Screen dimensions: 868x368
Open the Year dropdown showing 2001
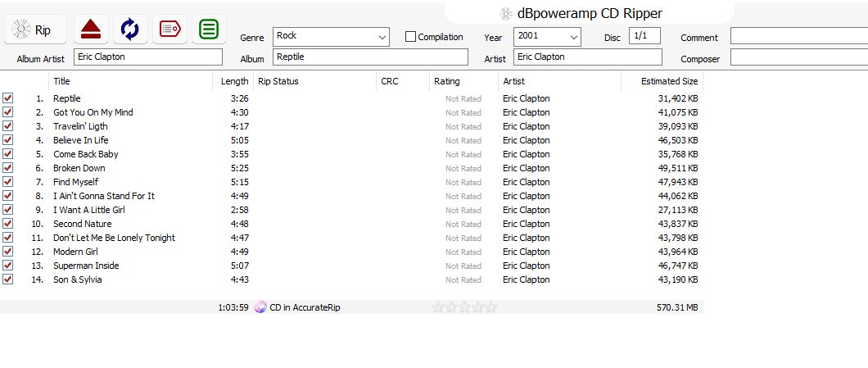pyautogui.click(x=572, y=37)
